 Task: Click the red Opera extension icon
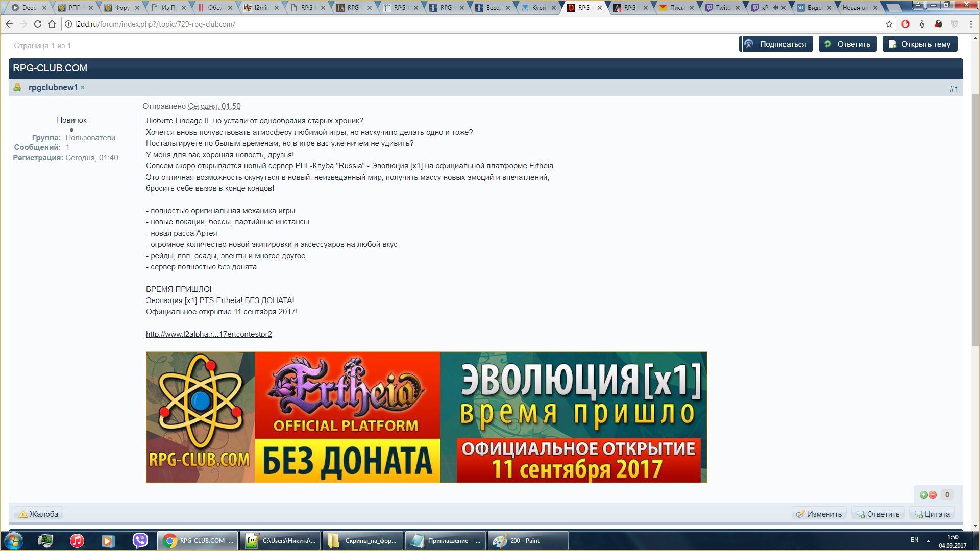905,24
